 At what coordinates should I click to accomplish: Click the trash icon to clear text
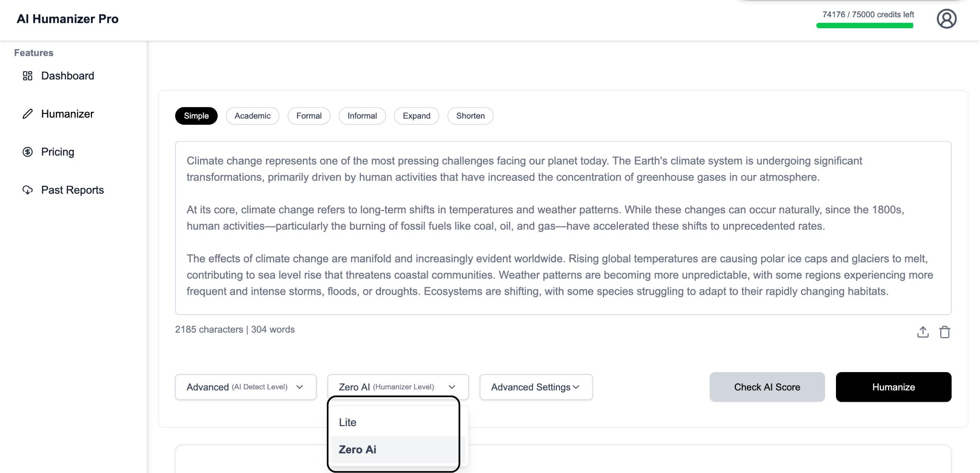click(x=945, y=332)
